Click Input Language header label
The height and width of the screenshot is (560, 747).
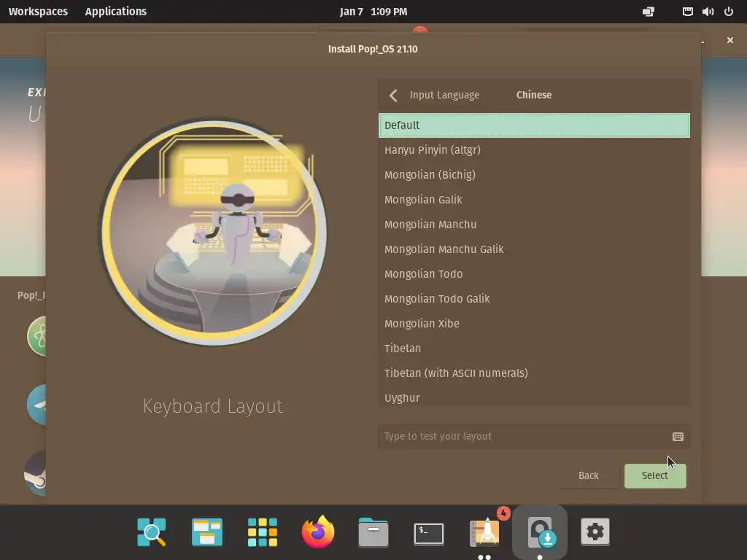click(444, 96)
